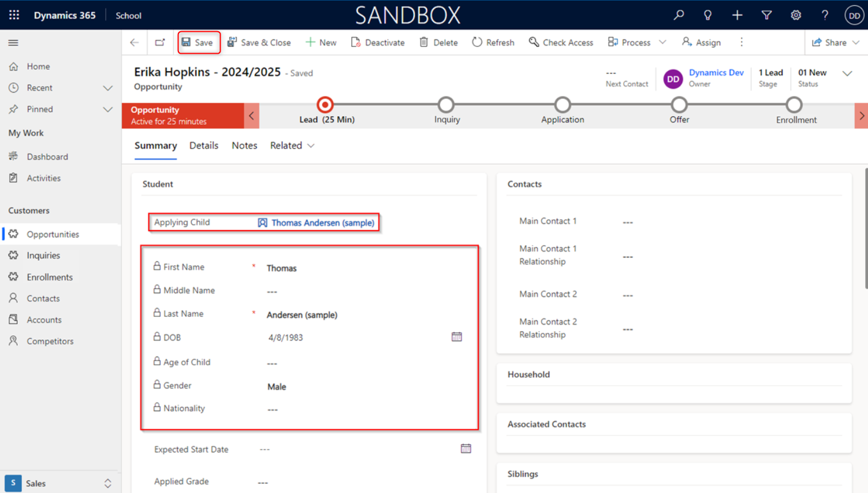Open the Related tab dropdown
Screen dimensions: 868x493
(292, 146)
